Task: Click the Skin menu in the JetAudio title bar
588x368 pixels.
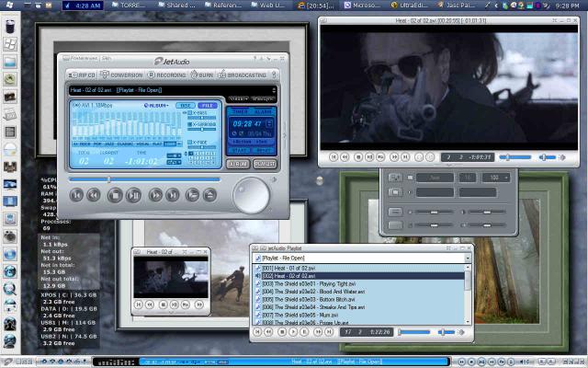Action: [107, 58]
